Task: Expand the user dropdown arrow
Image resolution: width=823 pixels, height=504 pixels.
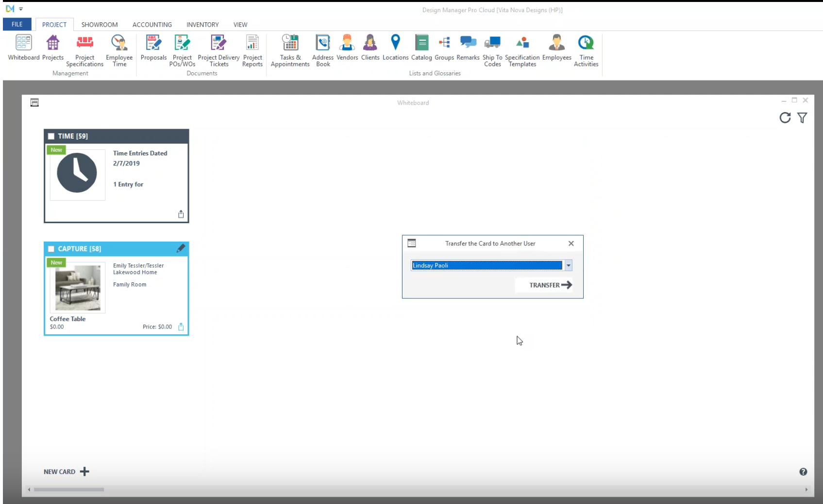Action: tap(568, 265)
